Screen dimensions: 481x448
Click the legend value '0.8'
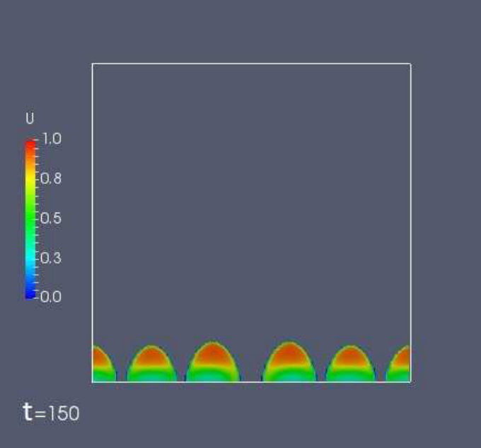pyautogui.click(x=51, y=178)
